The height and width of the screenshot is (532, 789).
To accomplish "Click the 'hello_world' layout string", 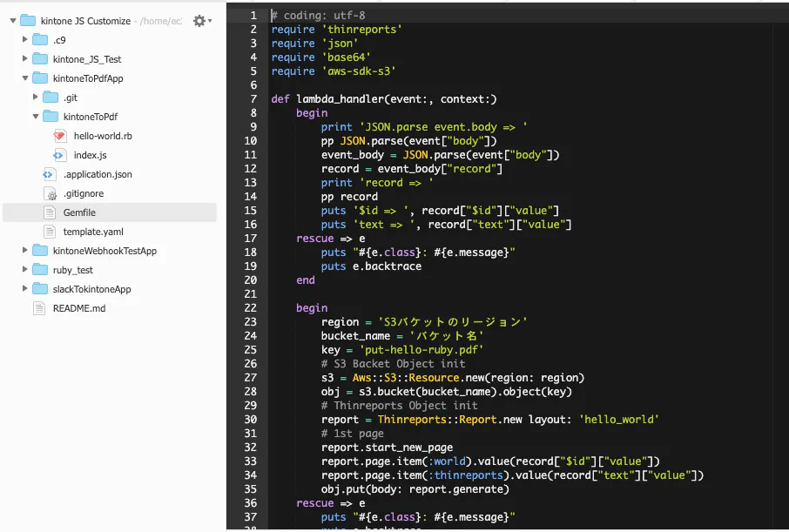I will (619, 420).
